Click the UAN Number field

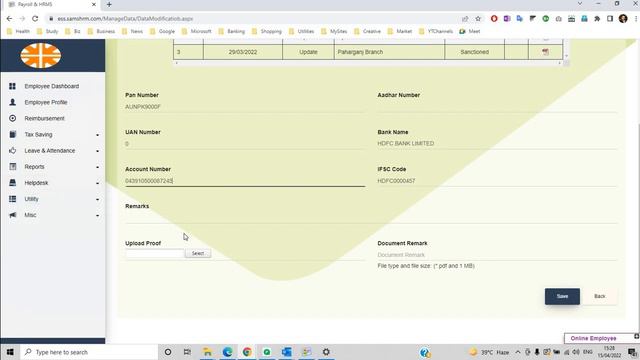[x=245, y=144]
